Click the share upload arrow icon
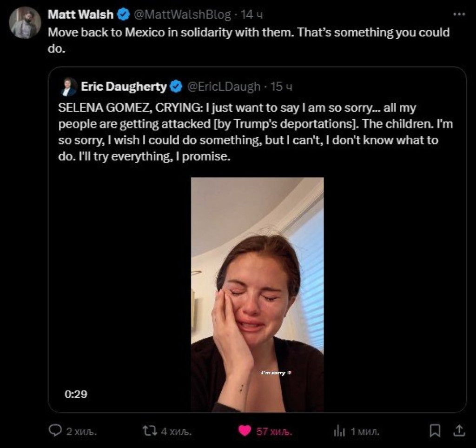Viewport: 476px width, 448px height. click(458, 431)
